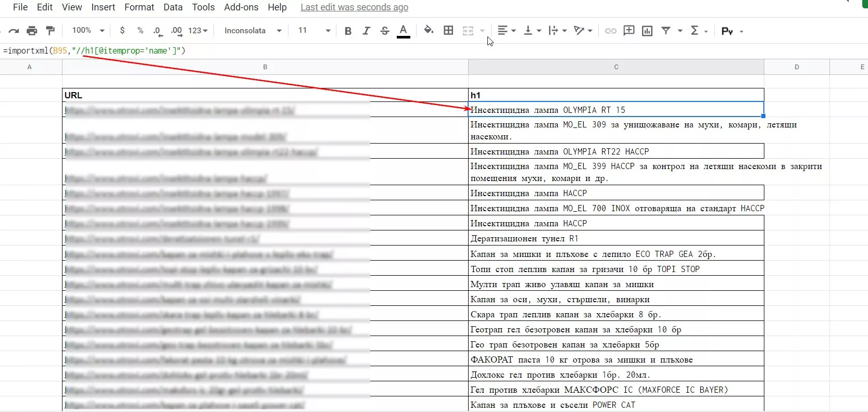Open vertical align dropdown
This screenshot has width=868, height=412.
point(532,31)
